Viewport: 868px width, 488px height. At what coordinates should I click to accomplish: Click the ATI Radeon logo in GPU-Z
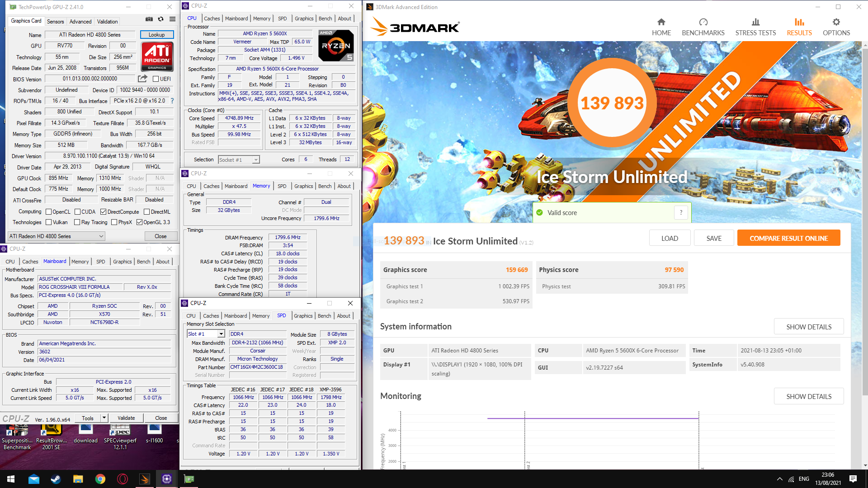(157, 56)
